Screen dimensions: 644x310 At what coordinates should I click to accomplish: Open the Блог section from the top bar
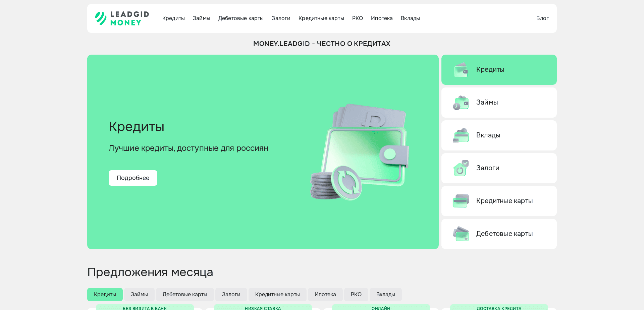542,18
